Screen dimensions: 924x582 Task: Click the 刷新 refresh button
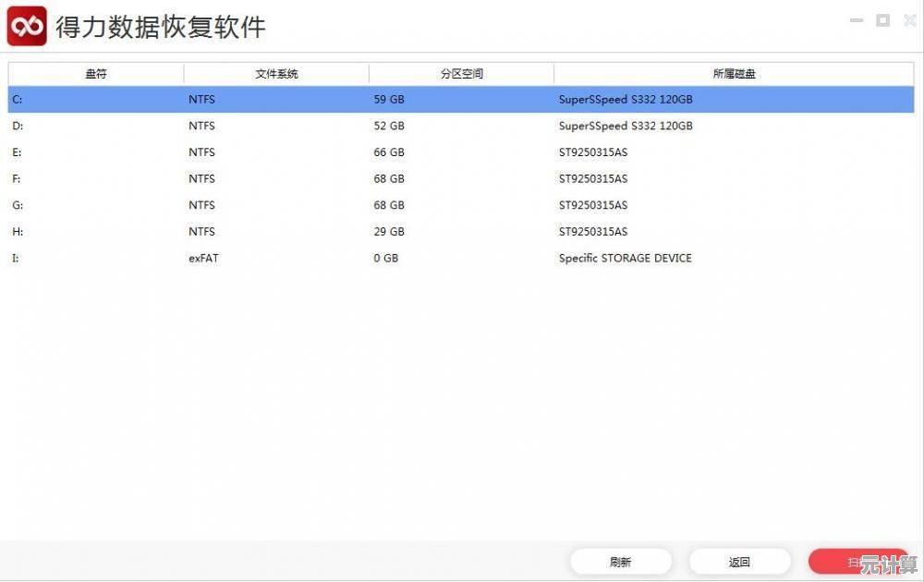[x=620, y=562]
